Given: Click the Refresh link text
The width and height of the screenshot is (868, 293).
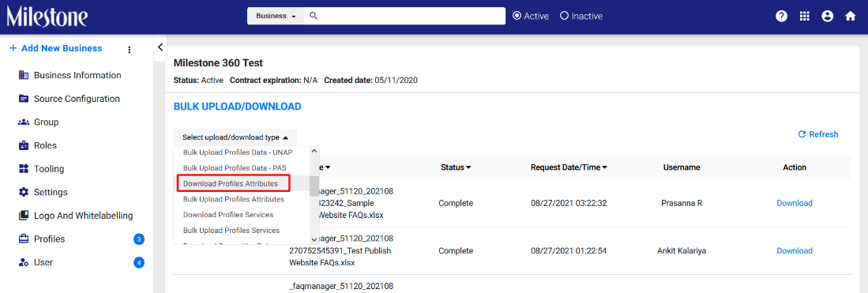Looking at the screenshot, I should pos(824,134).
